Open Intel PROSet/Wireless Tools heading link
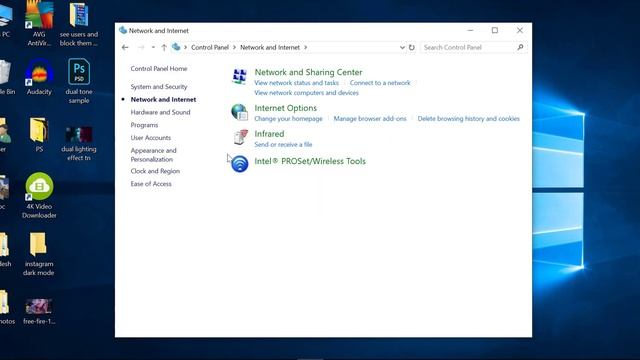Viewport: 640px width, 360px height. click(310, 161)
